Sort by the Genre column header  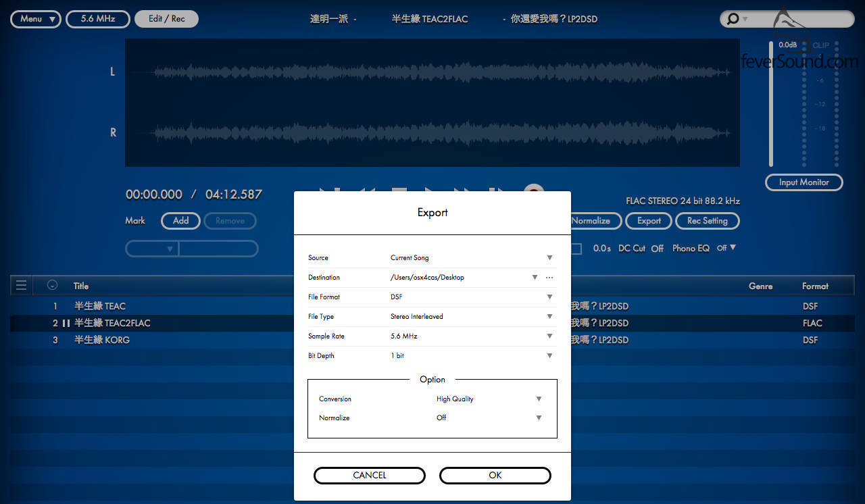point(760,286)
